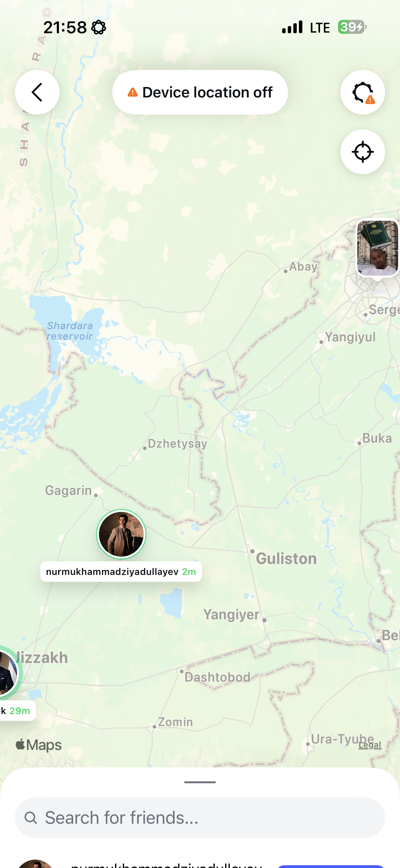Tap the battery indicator in status bar
This screenshot has width=400, height=868.
pyautogui.click(x=352, y=27)
